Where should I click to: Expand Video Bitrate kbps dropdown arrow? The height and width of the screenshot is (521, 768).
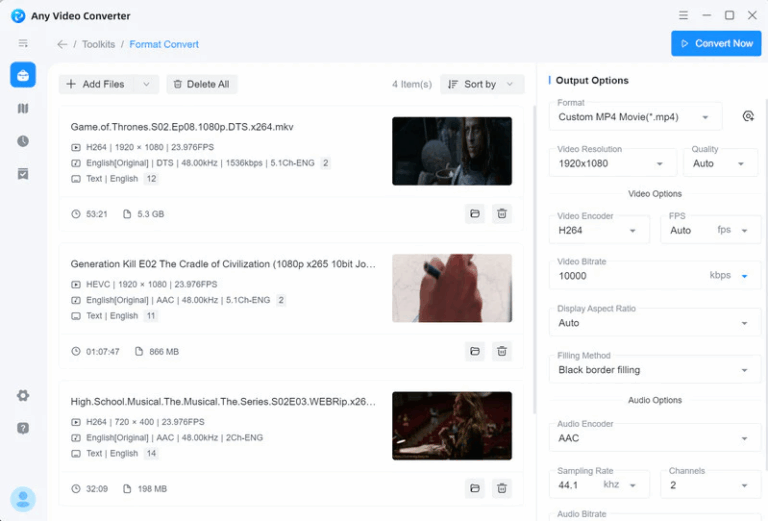[x=744, y=276]
